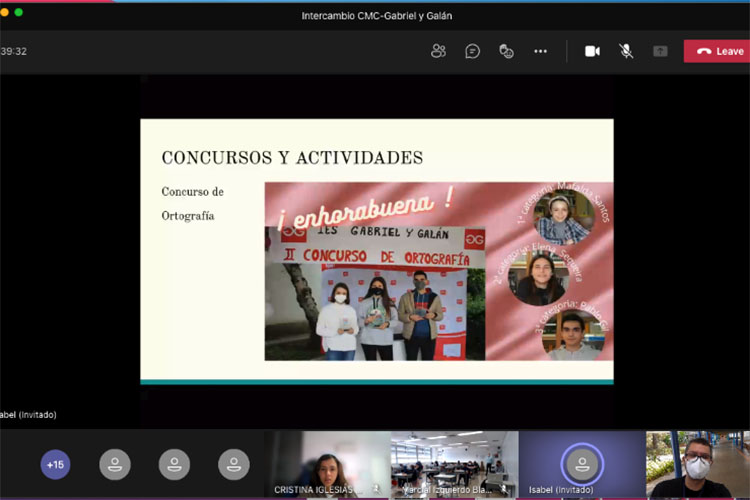This screenshot has width=750, height=500.
Task: Open the participants panel
Action: [x=438, y=51]
